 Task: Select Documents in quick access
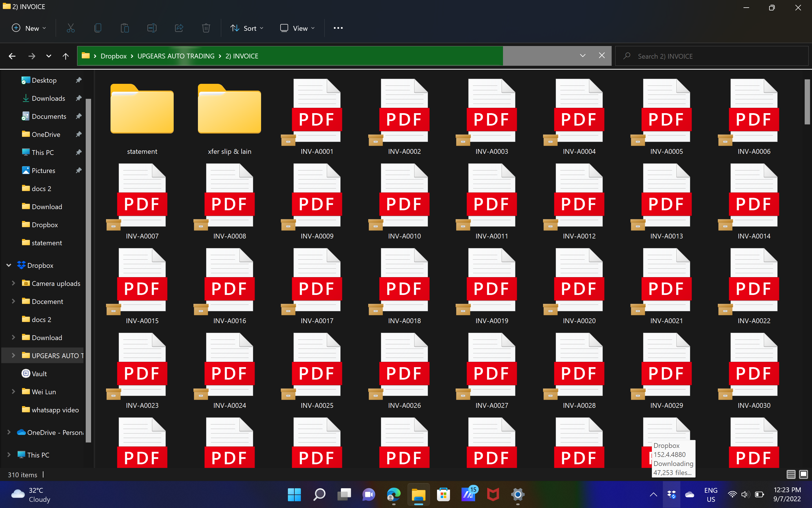coord(49,117)
